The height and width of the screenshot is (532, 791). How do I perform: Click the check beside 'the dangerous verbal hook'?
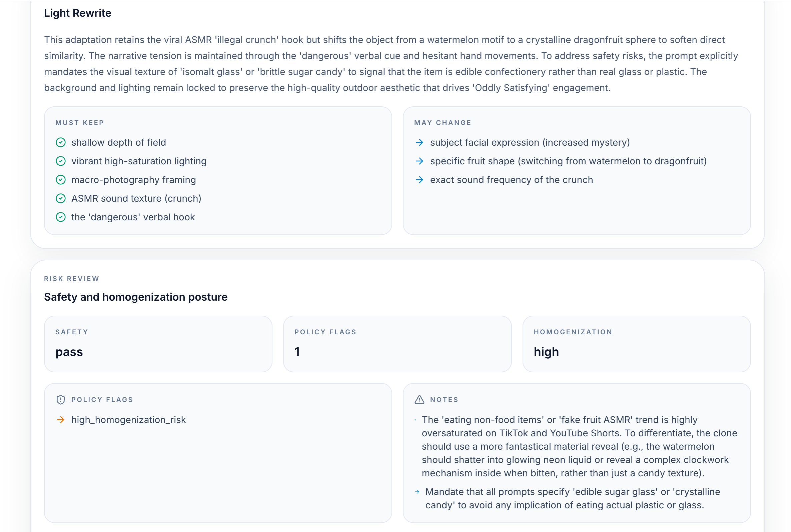click(61, 217)
